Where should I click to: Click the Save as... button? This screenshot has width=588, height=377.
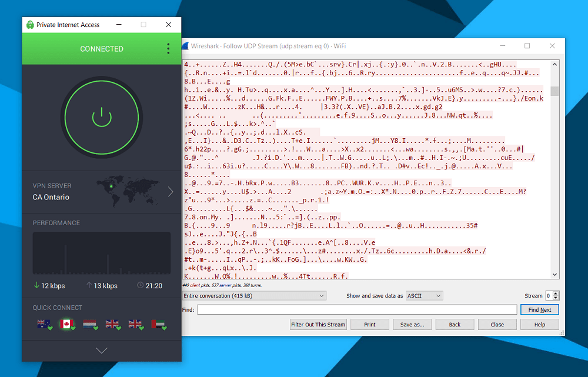(x=412, y=325)
